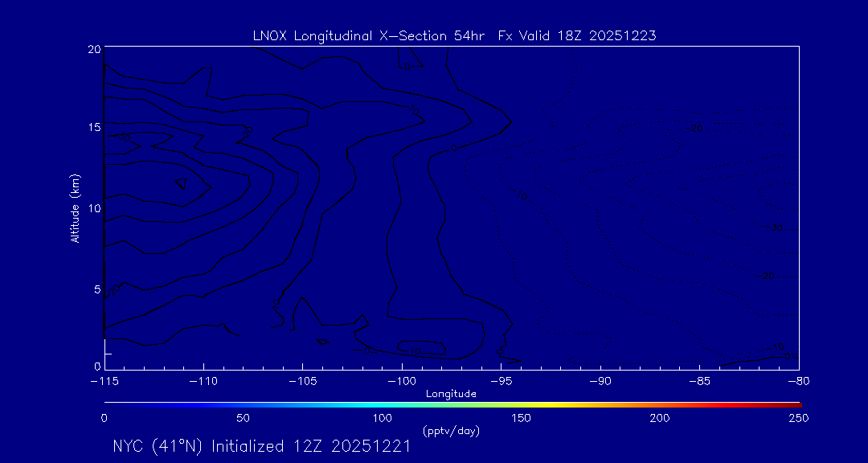Click the (pptv/day) units label
Image resolution: width=868 pixels, height=463 pixels.
451,431
